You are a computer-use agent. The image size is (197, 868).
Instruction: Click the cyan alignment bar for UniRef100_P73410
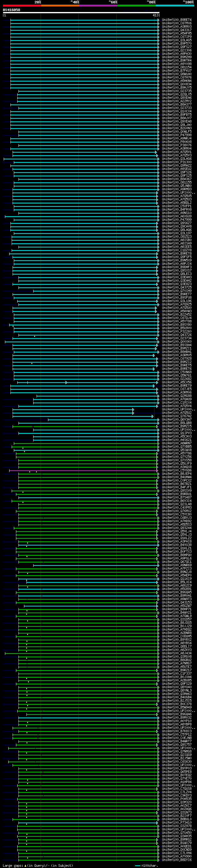[88, 822]
